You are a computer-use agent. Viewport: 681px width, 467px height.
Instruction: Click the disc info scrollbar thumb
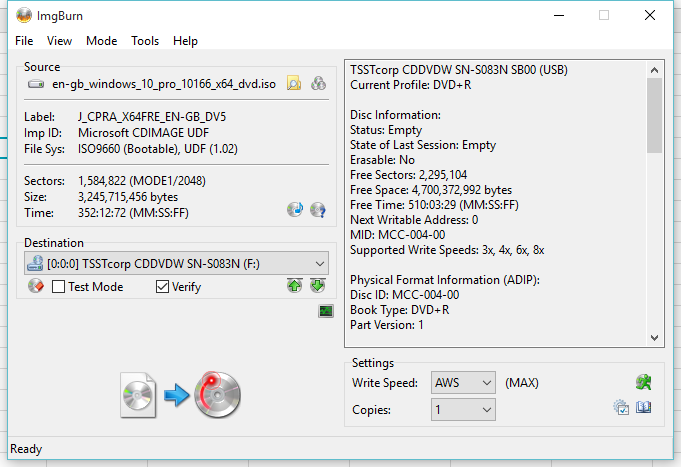tap(655, 116)
